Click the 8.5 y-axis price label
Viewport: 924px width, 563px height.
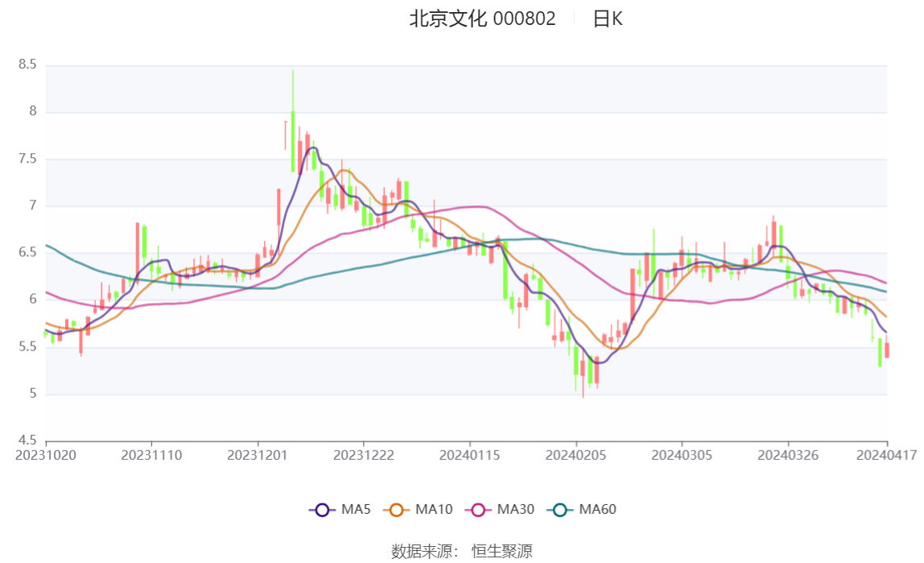click(x=27, y=64)
